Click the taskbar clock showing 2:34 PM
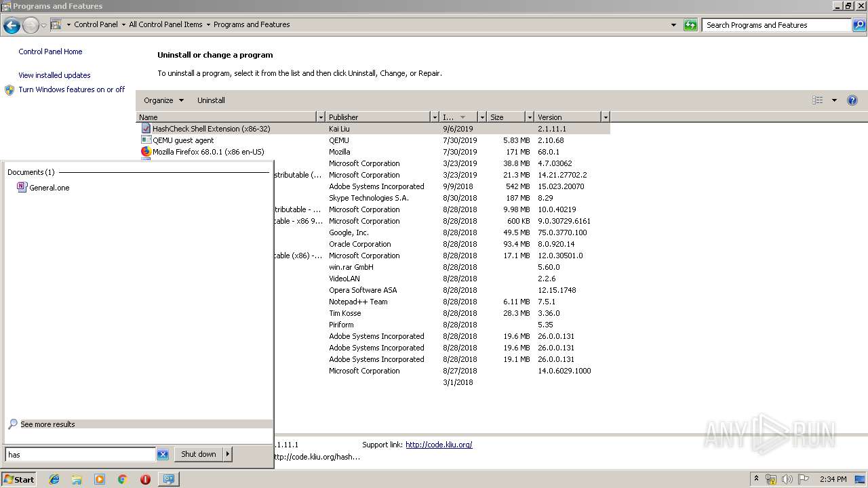868x488 pixels. 833,479
